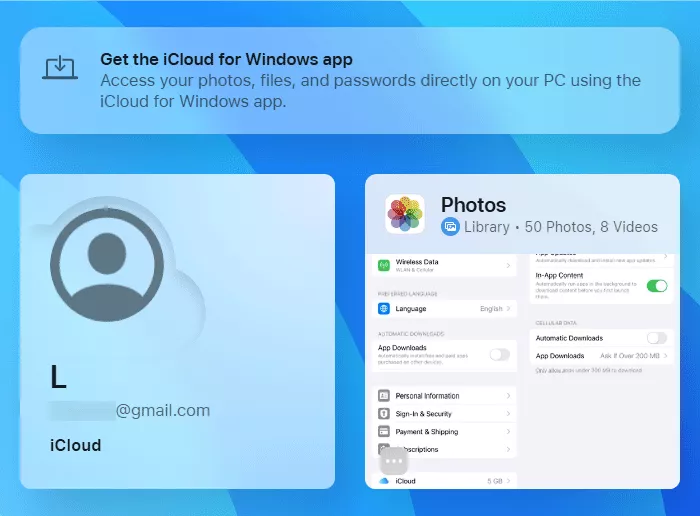Click Library 50 Photos, 8 Videos text
The image size is (700, 516).
point(561,227)
